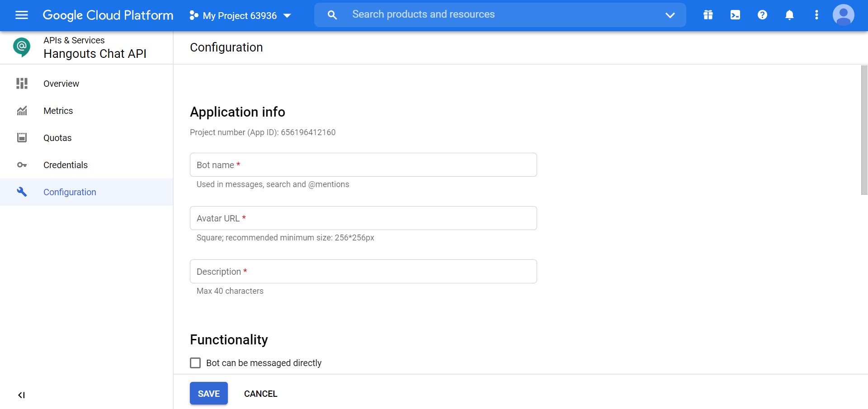The height and width of the screenshot is (409, 868).
Task: Click the Project number App ID text
Action: coord(263,132)
